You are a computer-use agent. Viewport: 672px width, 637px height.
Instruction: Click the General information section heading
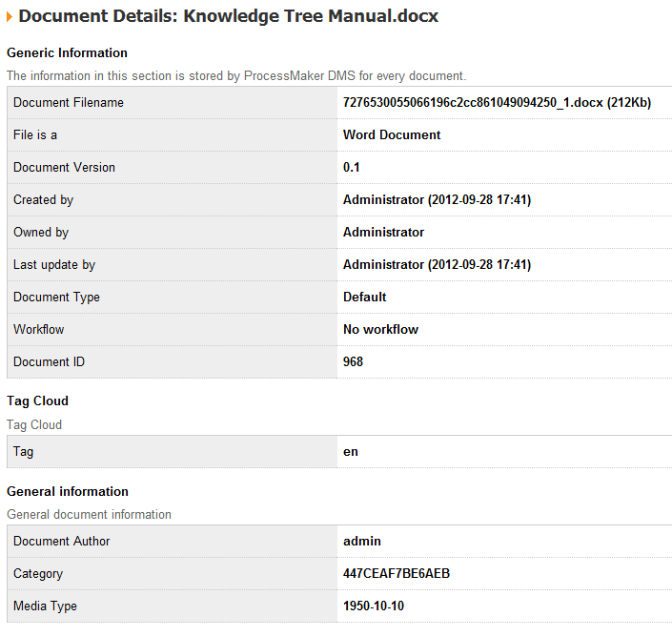[67, 491]
